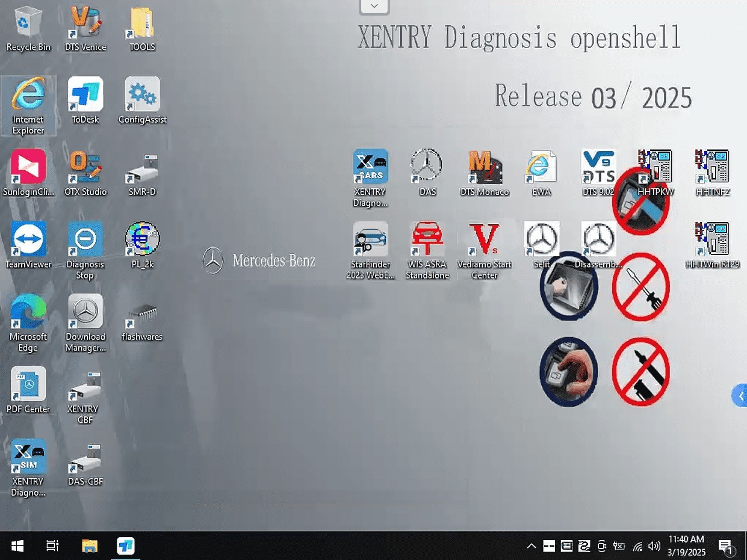Select the OTX Studio shortcut
Image resolution: width=747 pixels, height=560 pixels.
85,173
